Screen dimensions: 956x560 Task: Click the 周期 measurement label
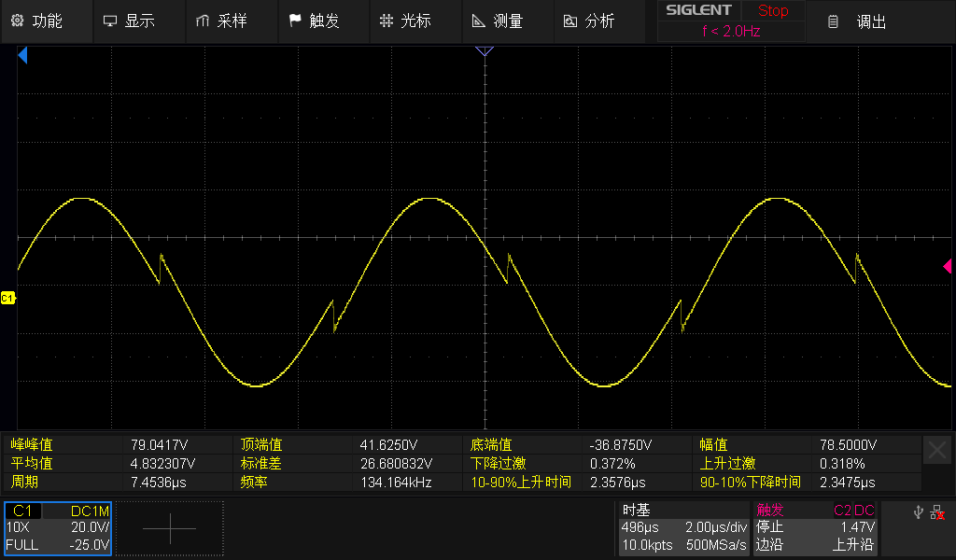(24, 482)
